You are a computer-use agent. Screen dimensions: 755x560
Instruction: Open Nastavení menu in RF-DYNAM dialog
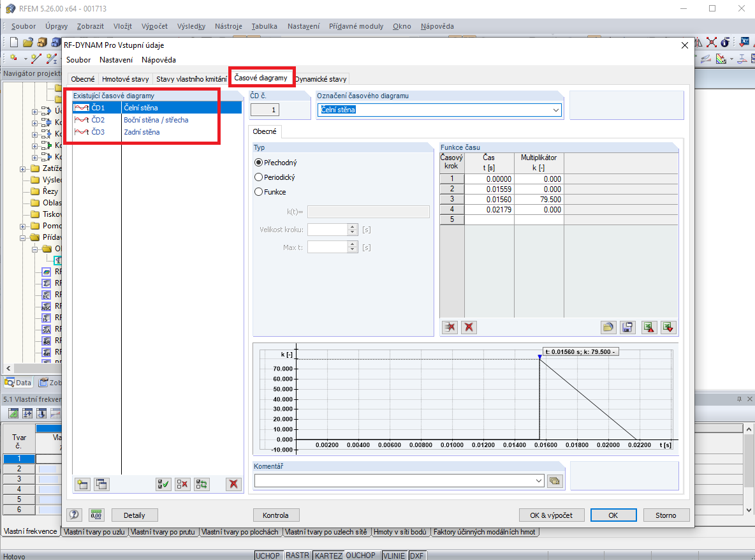pos(116,60)
